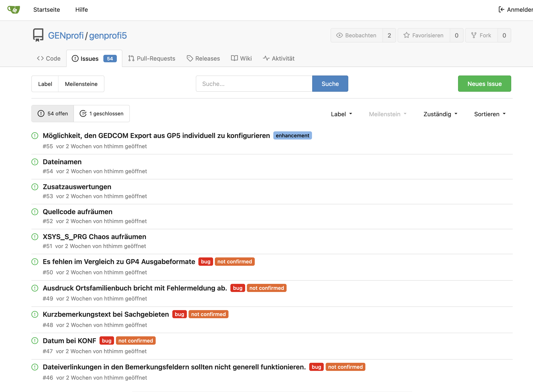Screen dimensions: 533x392
Task: Click the Suche search button
Action: 330,84
